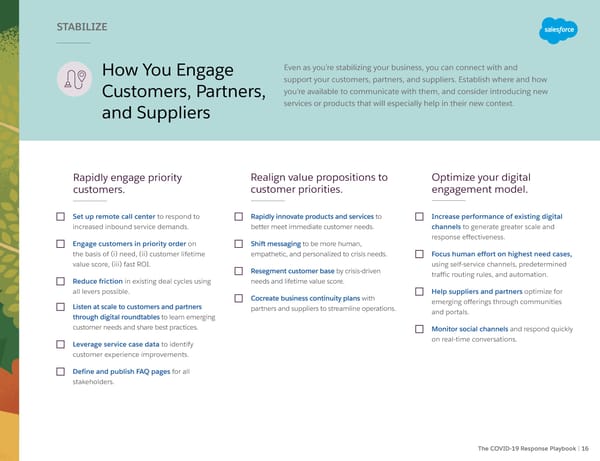Viewport: 600px width, 461px height.
Task: Click the Monitor social channels link text
Action: (x=469, y=329)
